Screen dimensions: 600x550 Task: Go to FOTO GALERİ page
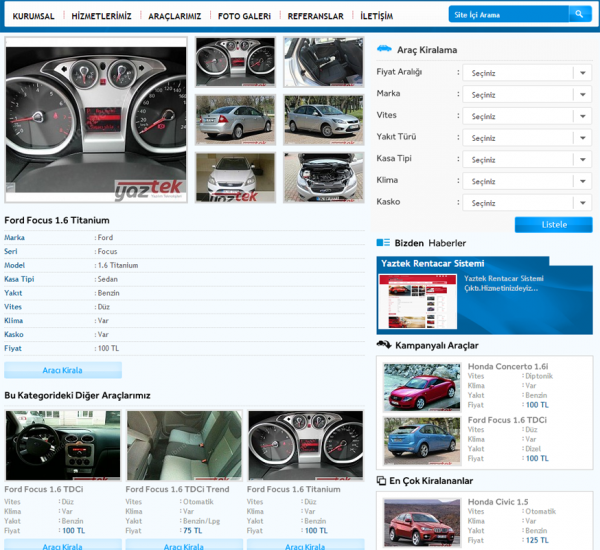tap(244, 16)
